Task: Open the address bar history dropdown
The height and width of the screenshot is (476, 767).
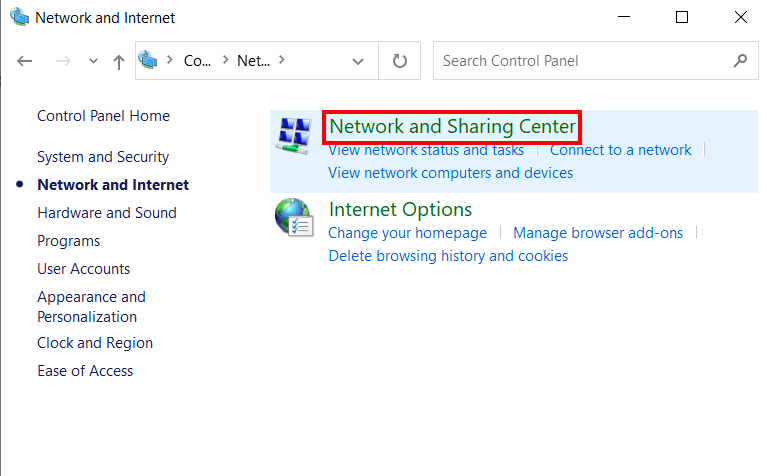Action: coord(358,61)
